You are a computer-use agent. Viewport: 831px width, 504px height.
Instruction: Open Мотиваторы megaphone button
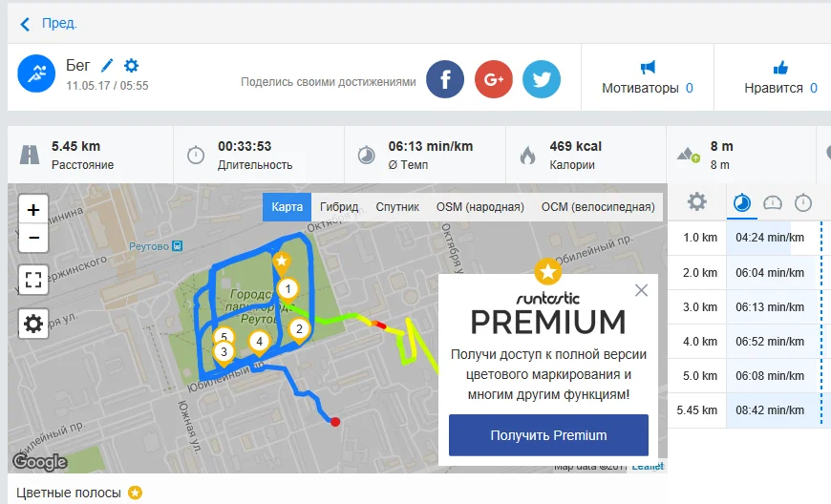648,77
